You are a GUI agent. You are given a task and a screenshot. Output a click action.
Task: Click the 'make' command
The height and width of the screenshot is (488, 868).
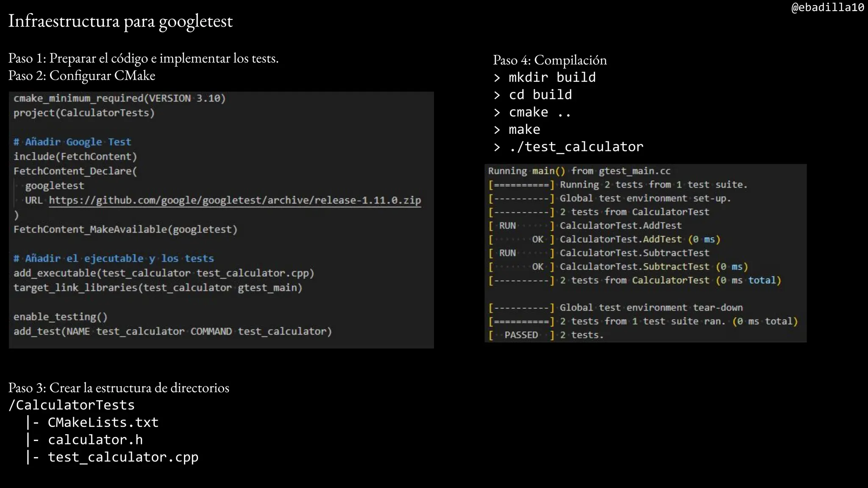pyautogui.click(x=524, y=130)
